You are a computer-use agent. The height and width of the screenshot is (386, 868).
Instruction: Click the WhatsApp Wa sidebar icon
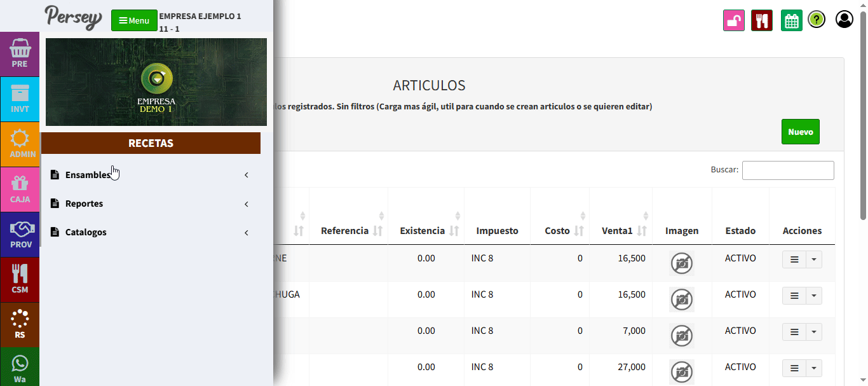pyautogui.click(x=20, y=369)
